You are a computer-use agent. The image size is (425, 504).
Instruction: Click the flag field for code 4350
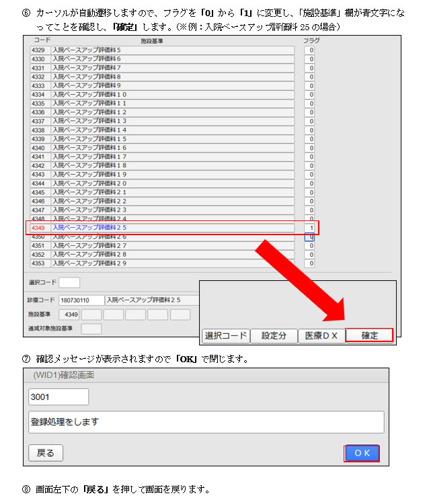(310, 237)
